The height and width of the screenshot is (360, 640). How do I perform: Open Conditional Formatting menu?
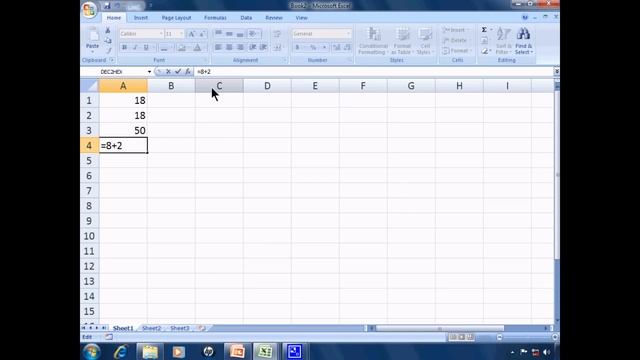tap(373, 41)
